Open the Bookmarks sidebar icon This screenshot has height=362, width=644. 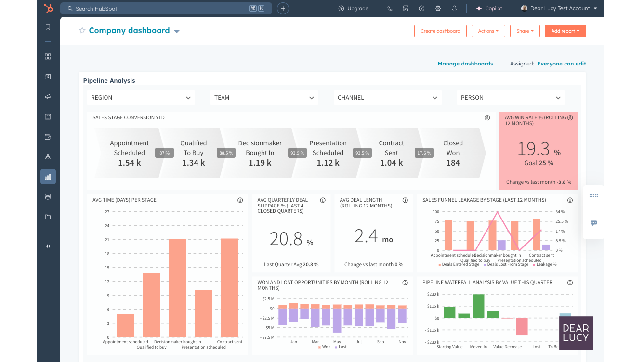click(48, 27)
